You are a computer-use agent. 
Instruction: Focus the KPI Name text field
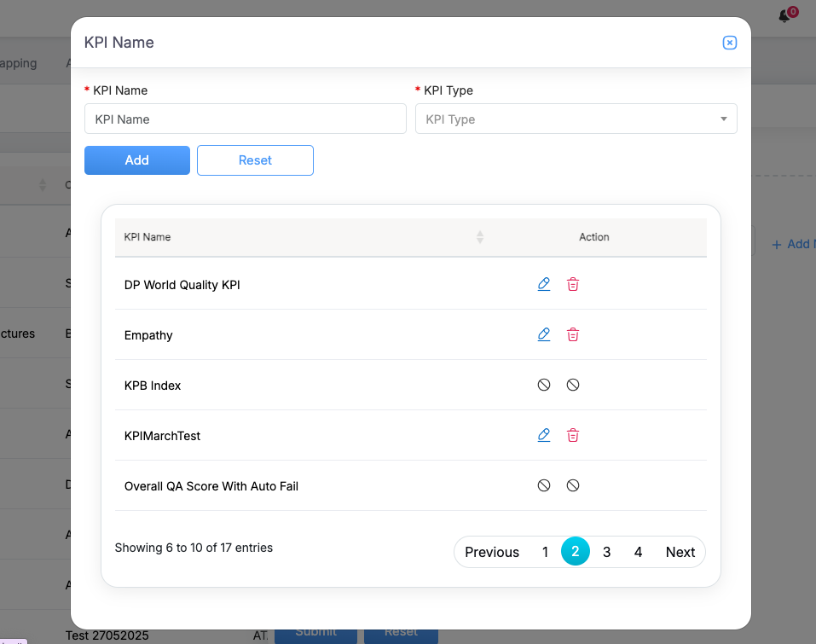[245, 119]
